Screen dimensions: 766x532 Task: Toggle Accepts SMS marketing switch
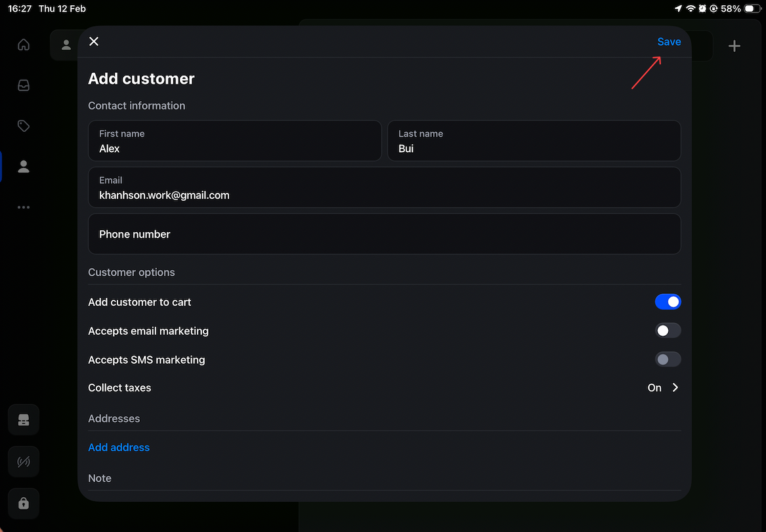668,359
